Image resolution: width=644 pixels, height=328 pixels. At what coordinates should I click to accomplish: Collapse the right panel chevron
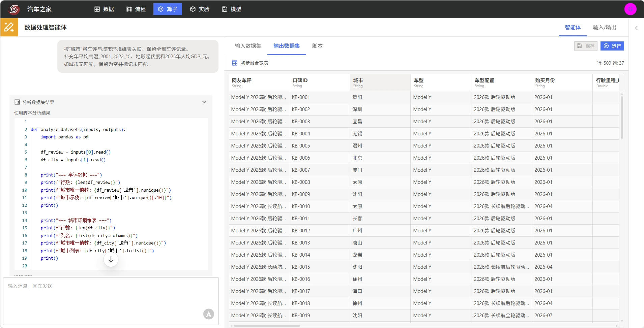[x=636, y=28]
